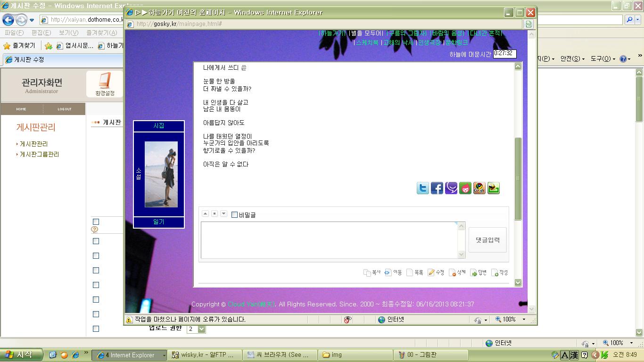Click the 스케치북 navigation link
Screen dimensions: 644x362
(367, 42)
